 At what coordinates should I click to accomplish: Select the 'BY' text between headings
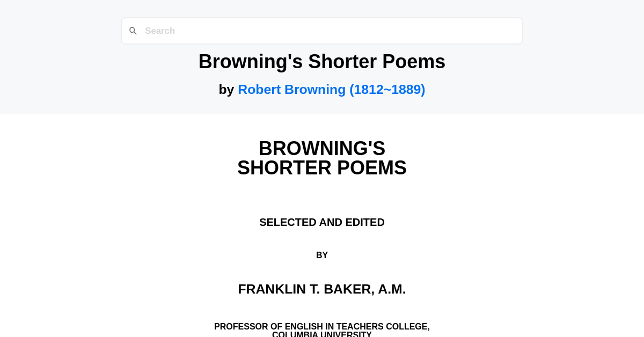click(322, 255)
